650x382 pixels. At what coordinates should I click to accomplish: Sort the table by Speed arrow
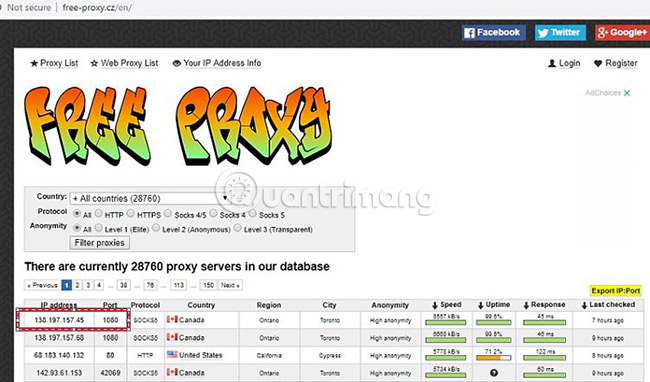click(x=434, y=305)
